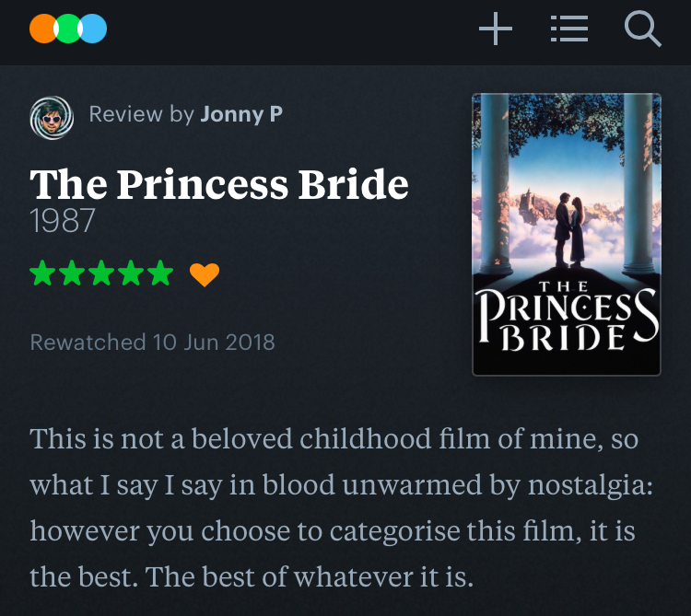This screenshot has width=691, height=616.
Task: Click the first green rating star
Action: coord(42,273)
